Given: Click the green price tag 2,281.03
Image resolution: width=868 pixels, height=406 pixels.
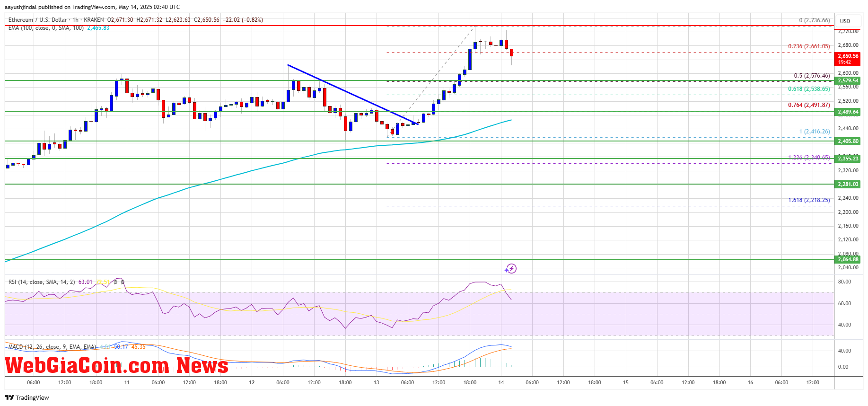Looking at the screenshot, I should 848,184.
